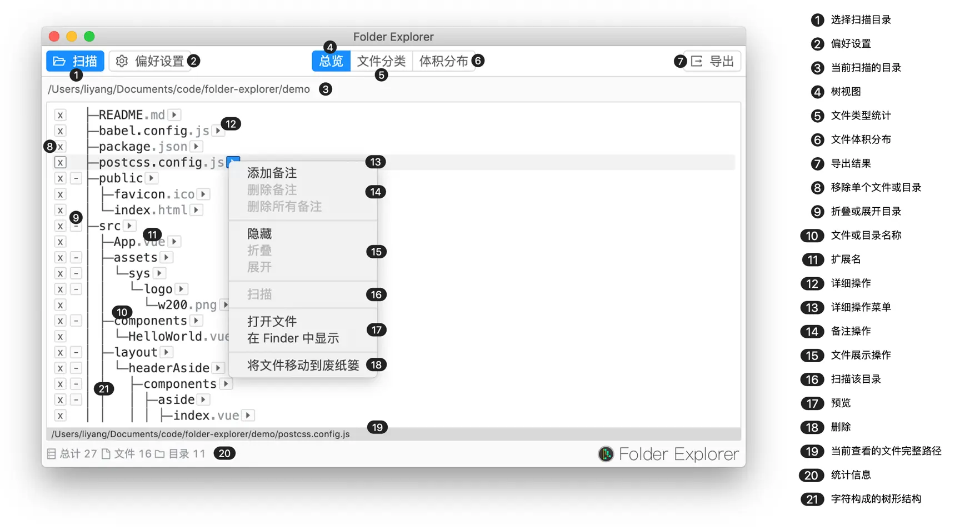Collapse the layout folder with minus button
Image resolution: width=980 pixels, height=530 pixels.
click(76, 353)
